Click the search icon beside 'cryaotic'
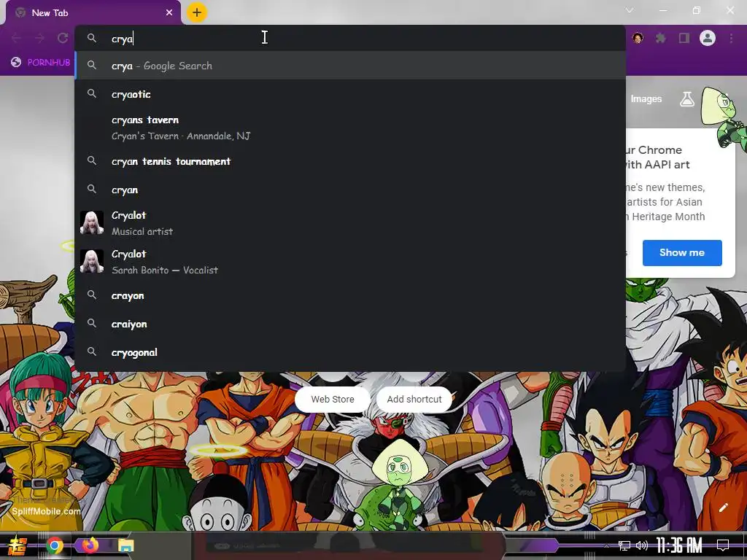This screenshot has height=560, width=747. pyautogui.click(x=92, y=93)
